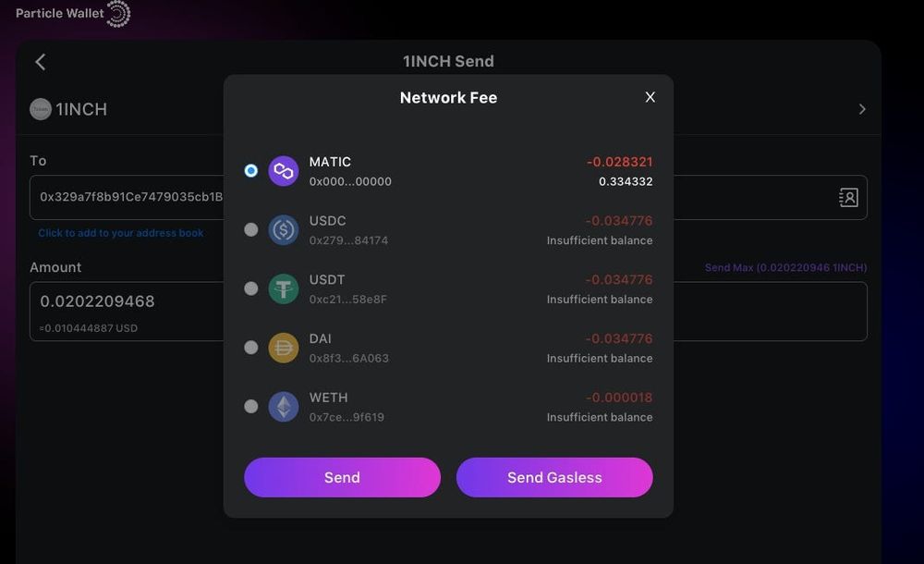Click the USDC coin icon
This screenshot has height=564, width=924.
click(x=283, y=229)
